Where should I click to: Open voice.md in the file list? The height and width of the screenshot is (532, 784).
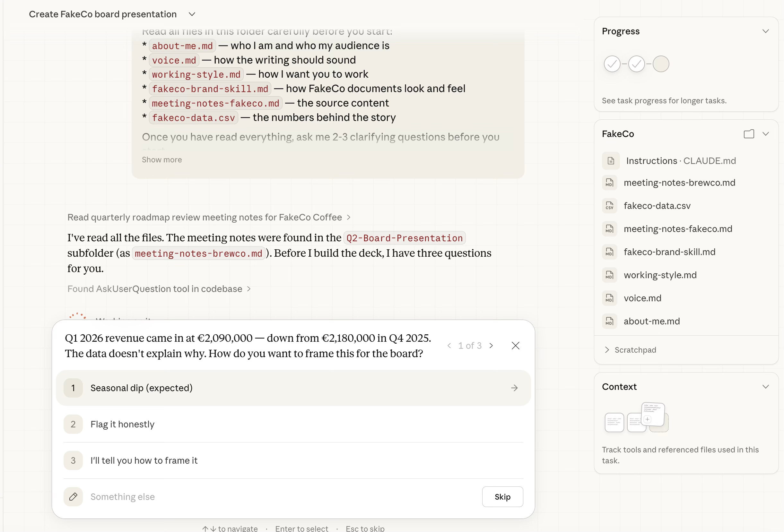642,298
